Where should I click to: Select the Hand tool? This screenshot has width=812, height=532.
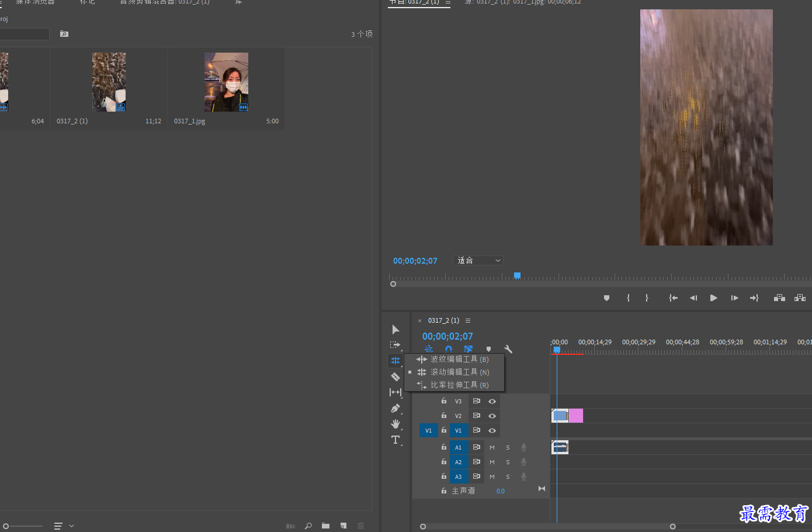click(x=395, y=424)
